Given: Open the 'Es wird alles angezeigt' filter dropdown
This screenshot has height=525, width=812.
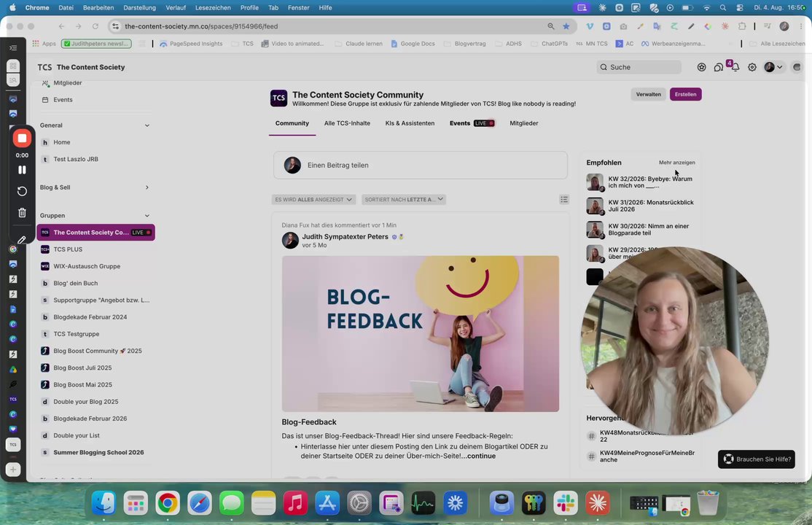Looking at the screenshot, I should coord(313,200).
